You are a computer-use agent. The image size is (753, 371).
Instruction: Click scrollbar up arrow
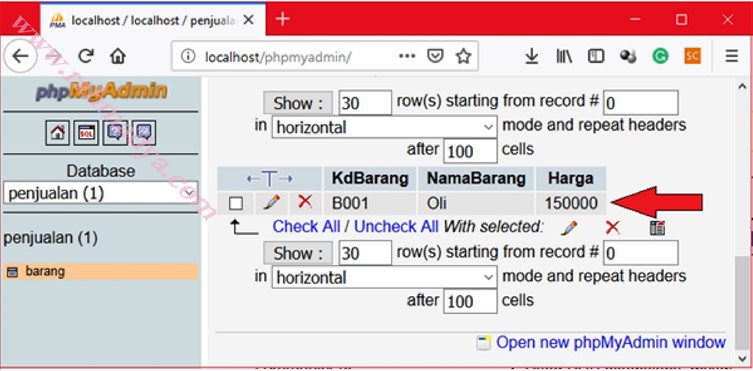[x=741, y=86]
